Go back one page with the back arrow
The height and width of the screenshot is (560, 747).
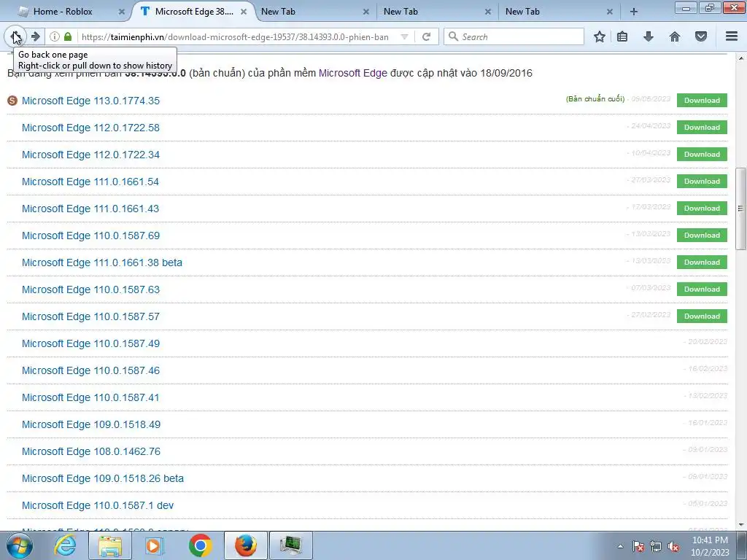pos(15,36)
